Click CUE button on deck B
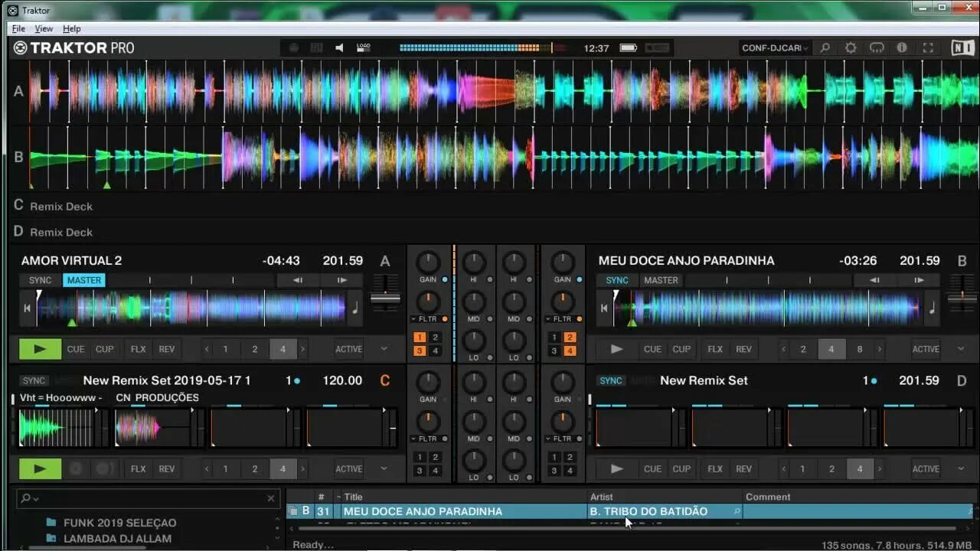The image size is (980, 551). pos(652,349)
